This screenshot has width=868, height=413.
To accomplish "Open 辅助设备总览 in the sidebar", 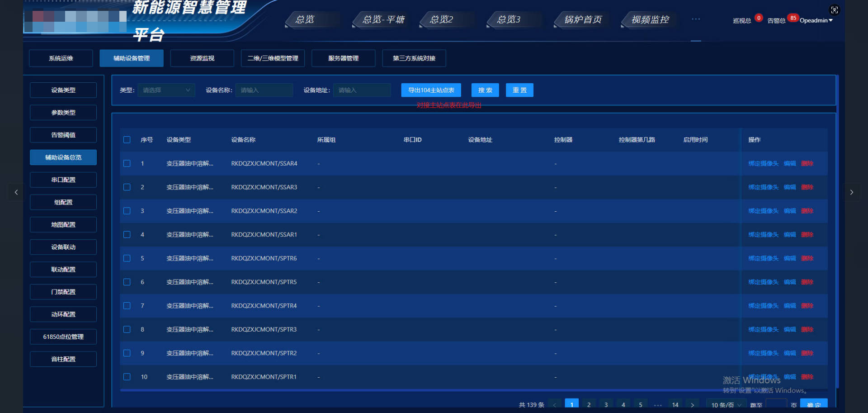I will 63,157.
